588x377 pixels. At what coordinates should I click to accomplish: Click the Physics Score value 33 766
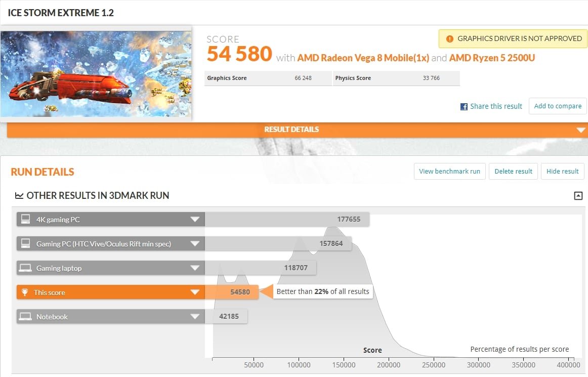click(431, 78)
